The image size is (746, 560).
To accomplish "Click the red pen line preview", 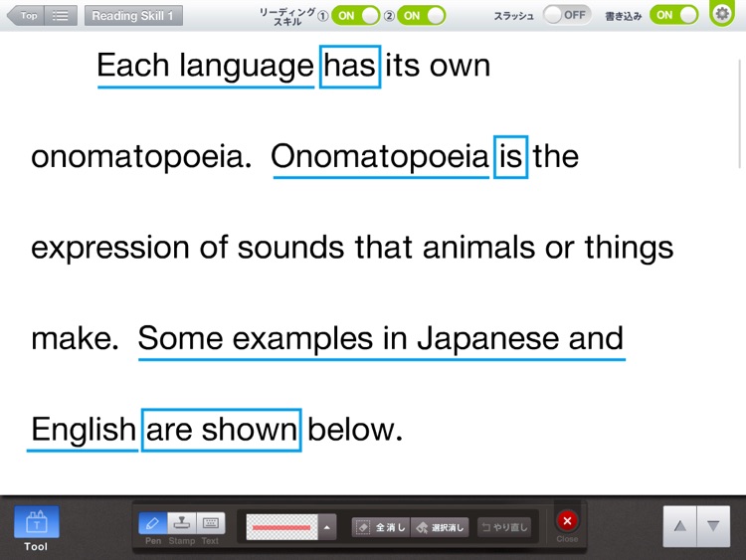I will click(281, 527).
